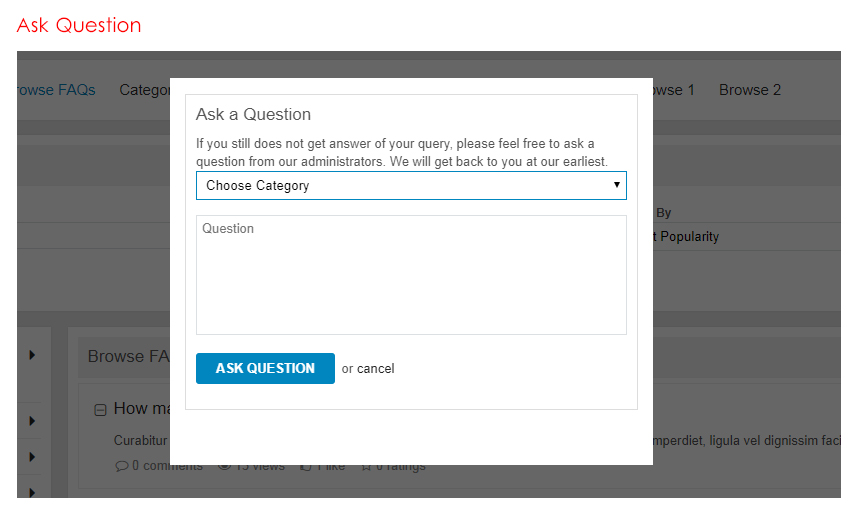This screenshot has width=853, height=518.
Task: Expand the third sidebar arrow from top
Action: click(32, 456)
